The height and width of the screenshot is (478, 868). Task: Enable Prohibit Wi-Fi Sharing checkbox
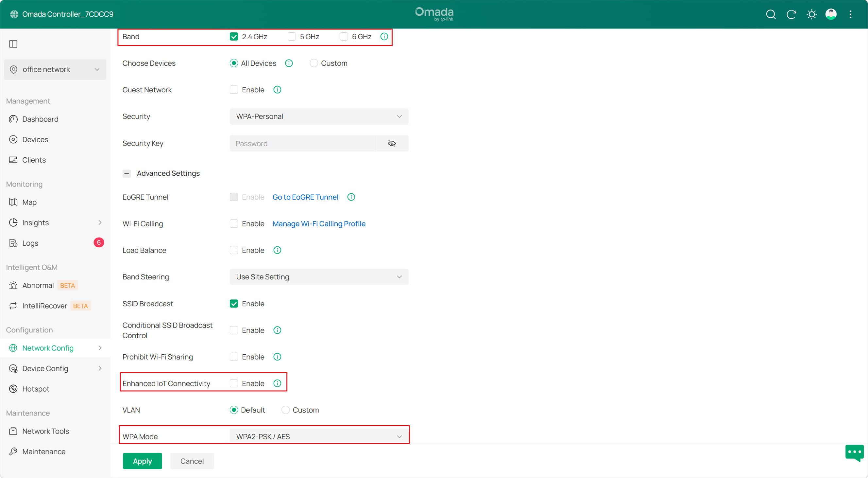234,357
